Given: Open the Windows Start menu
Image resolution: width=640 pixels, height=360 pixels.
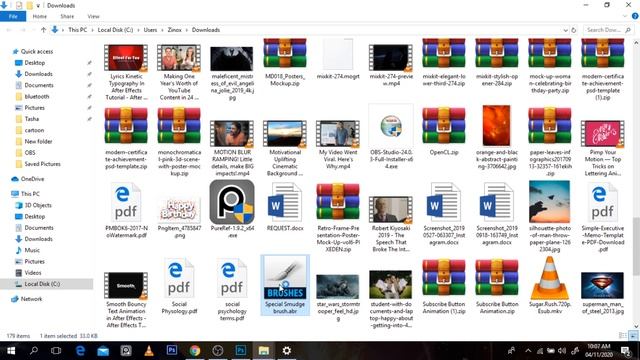Looking at the screenshot, I should [x=11, y=351].
